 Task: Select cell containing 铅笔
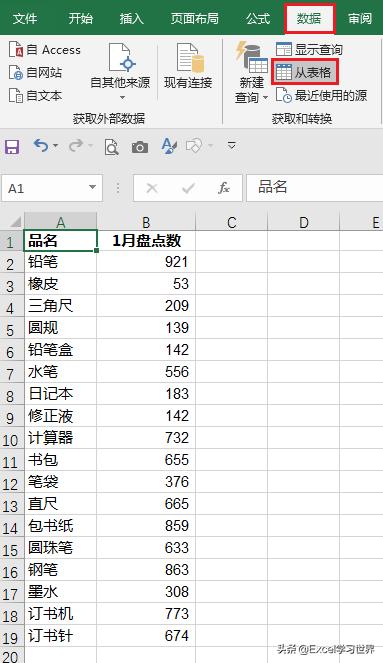tap(61, 262)
